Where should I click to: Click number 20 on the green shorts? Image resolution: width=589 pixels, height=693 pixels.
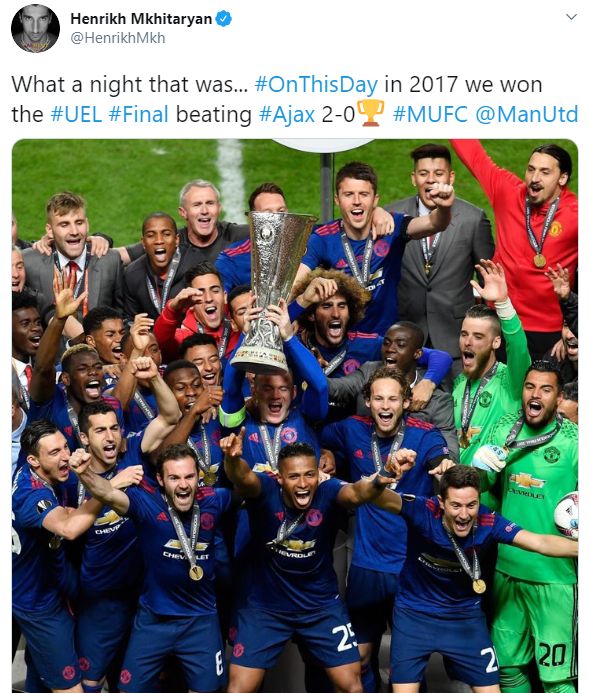[x=552, y=654]
